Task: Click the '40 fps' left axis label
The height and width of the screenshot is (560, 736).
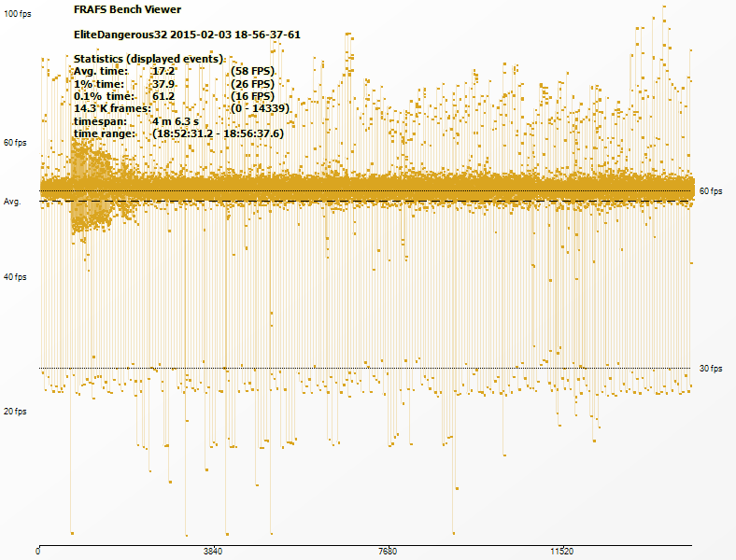Action: pyautogui.click(x=15, y=277)
